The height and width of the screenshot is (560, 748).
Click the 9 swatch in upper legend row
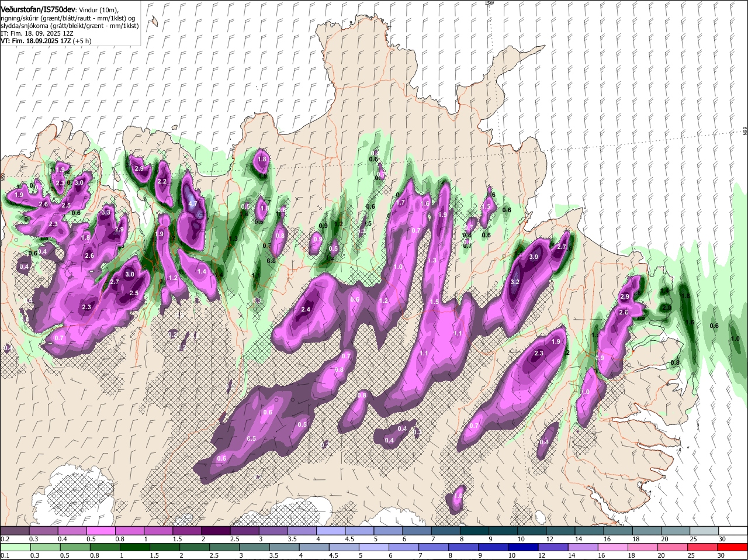503,531
